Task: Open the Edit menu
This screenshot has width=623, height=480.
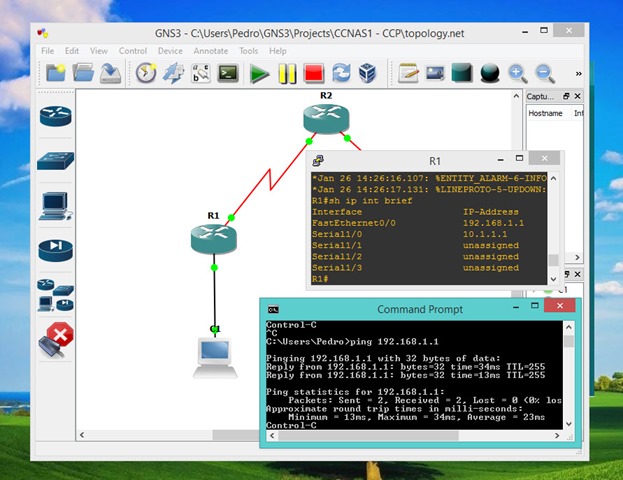Action: pos(72,51)
